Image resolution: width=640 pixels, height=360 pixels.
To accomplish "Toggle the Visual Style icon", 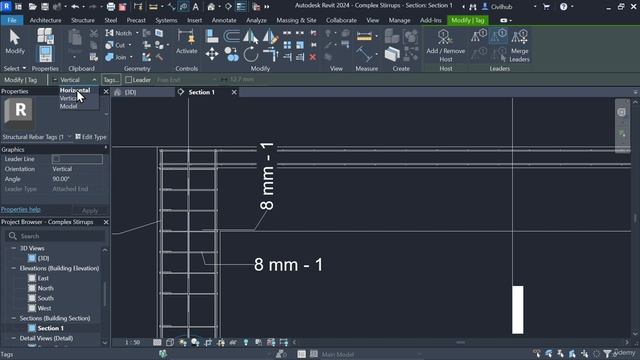I will (x=170, y=342).
